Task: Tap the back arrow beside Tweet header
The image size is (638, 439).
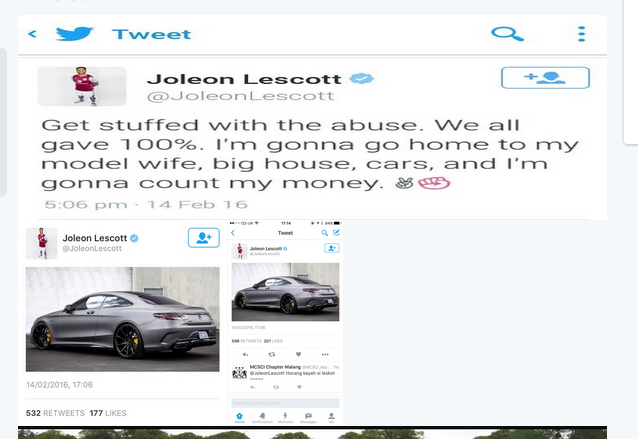Action: [x=32, y=34]
